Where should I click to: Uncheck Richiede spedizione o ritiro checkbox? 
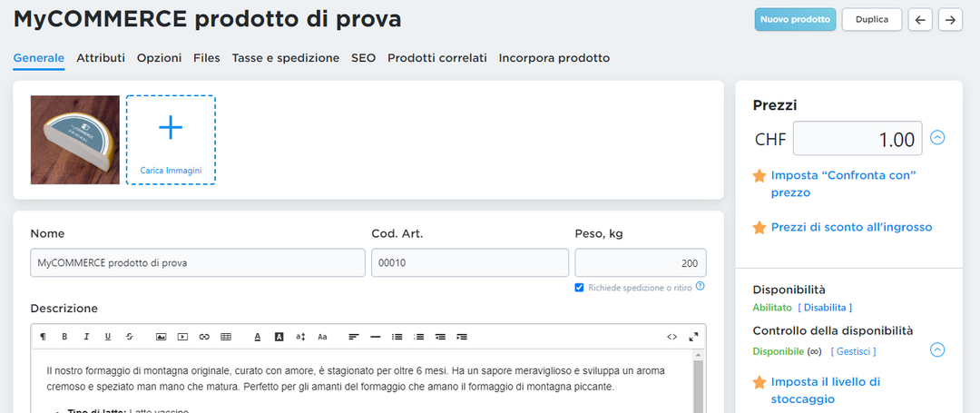point(579,288)
